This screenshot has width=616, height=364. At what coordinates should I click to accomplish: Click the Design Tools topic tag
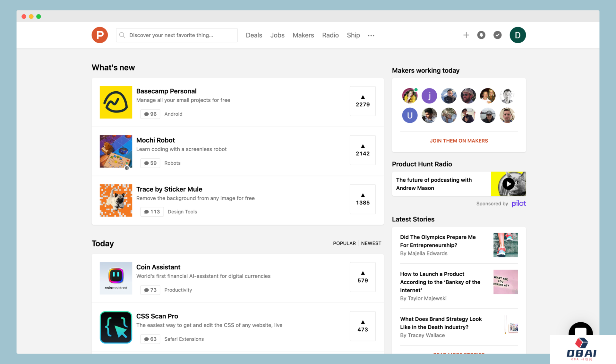182,212
